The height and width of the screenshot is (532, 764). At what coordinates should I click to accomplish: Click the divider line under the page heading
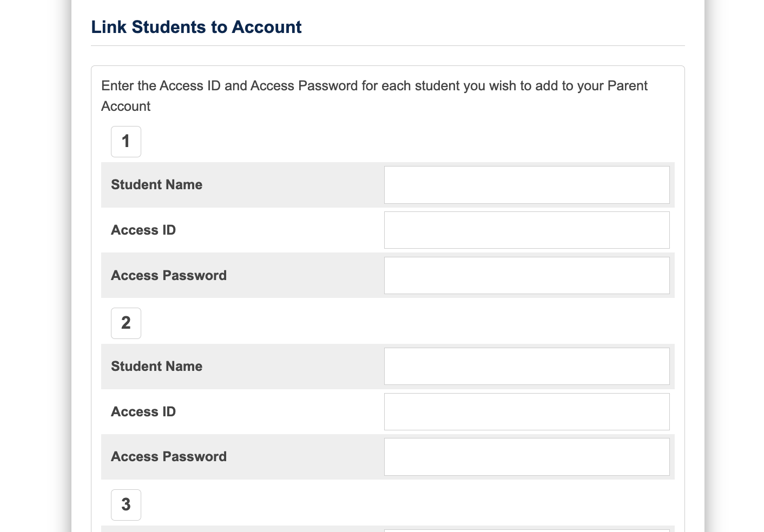tap(387, 46)
